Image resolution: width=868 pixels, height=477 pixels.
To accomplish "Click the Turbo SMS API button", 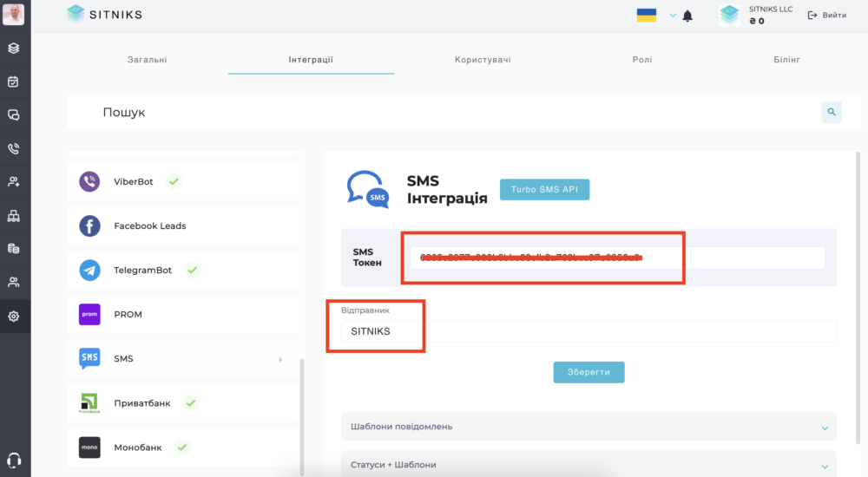I will [545, 189].
